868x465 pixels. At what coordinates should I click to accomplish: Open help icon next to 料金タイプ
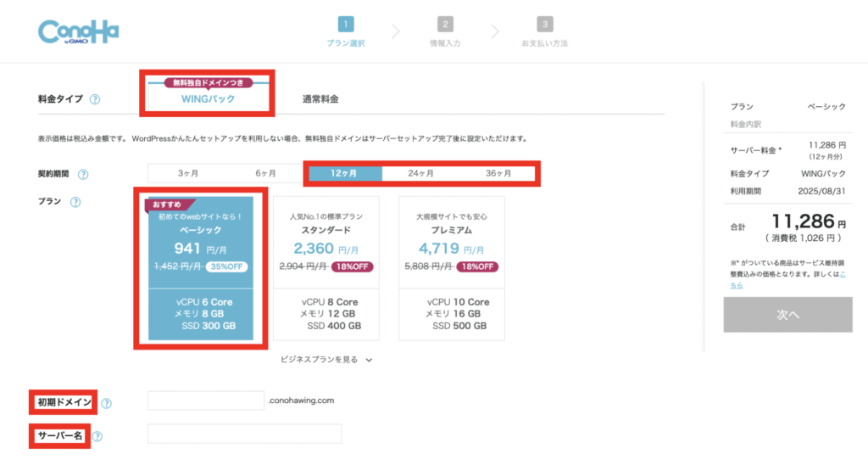95,100
